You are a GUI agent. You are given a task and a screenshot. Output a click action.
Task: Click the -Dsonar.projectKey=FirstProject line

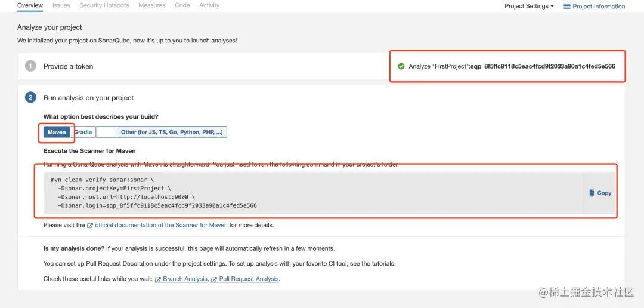tap(114, 189)
